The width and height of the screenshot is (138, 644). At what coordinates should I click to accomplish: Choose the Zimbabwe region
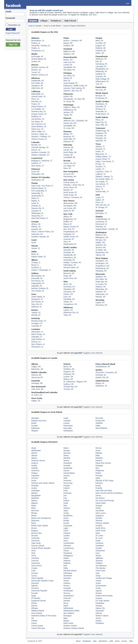pyautogui.click(x=100, y=623)
